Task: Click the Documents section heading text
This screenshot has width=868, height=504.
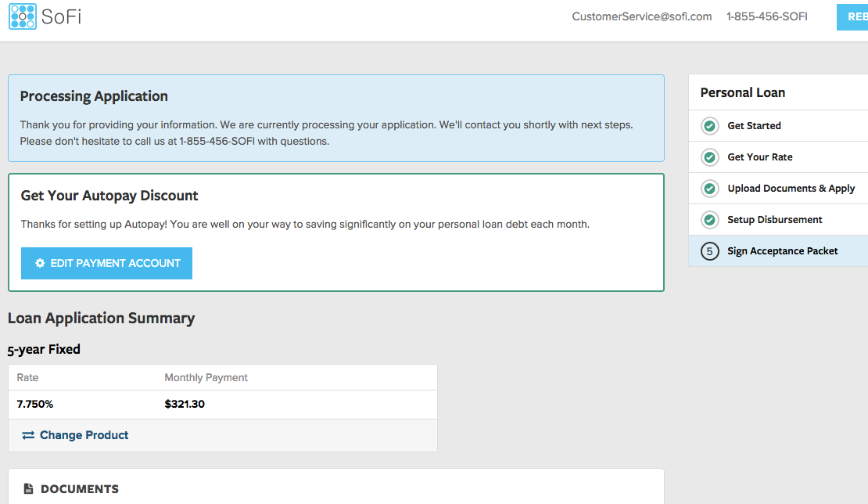Action: (80, 489)
